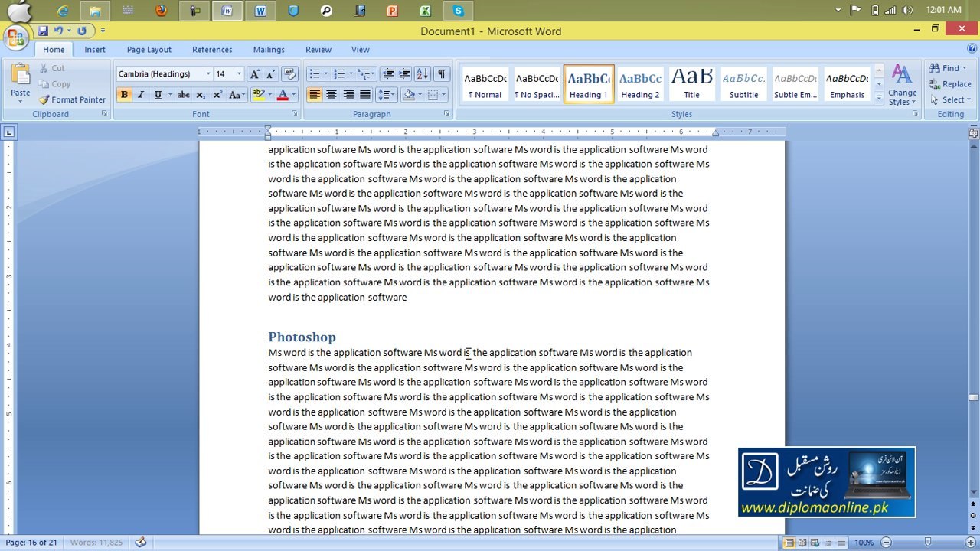
Task: Click the Paste clipboard icon
Action: (x=21, y=75)
